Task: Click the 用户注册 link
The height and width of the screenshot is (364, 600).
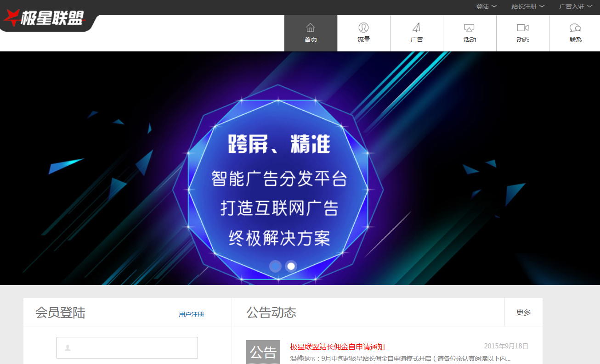Action: (x=191, y=314)
